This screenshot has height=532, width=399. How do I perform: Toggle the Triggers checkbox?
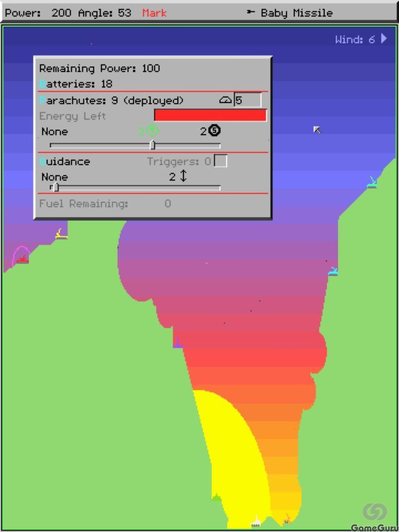click(x=220, y=161)
